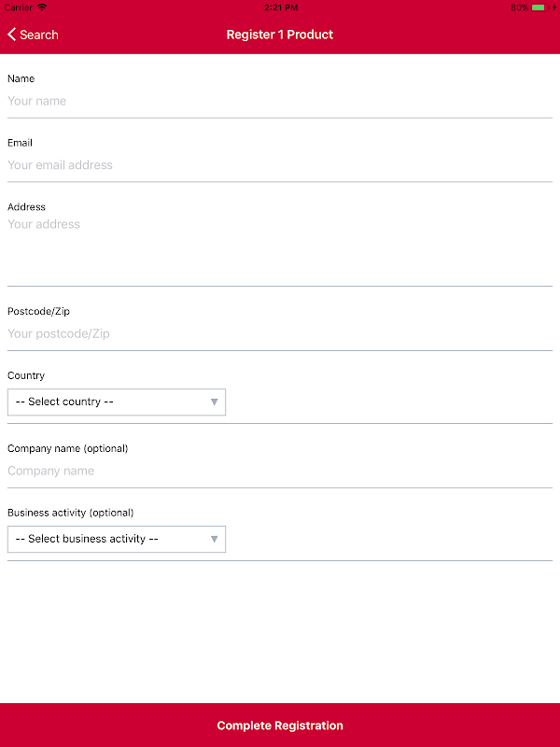The image size is (560, 747).
Task: Select the Company name field
Action: coord(280,471)
